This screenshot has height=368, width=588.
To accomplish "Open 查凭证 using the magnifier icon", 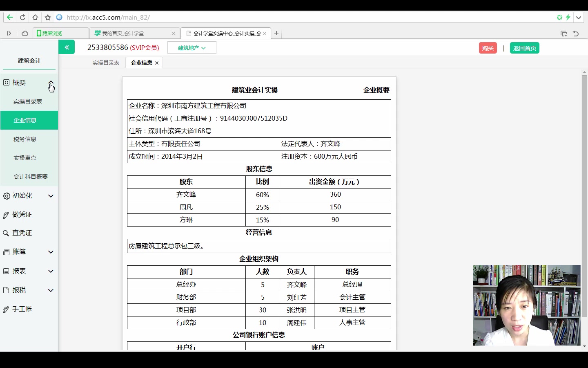I will click(6, 233).
